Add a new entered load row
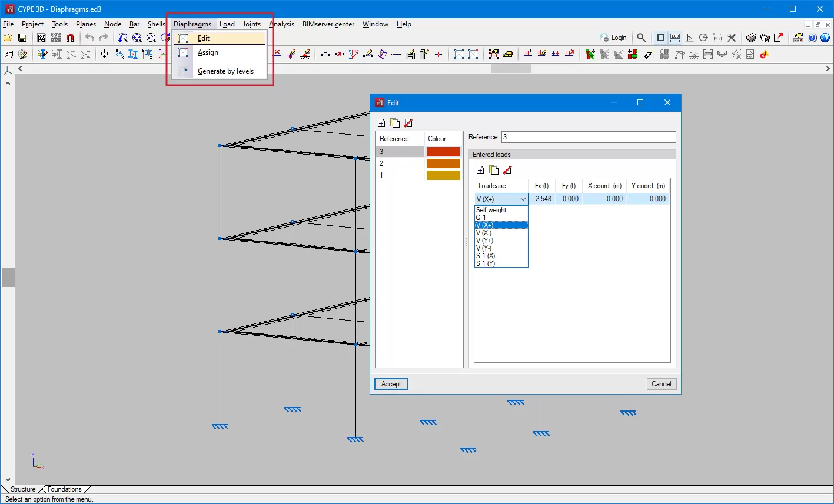 click(x=480, y=171)
